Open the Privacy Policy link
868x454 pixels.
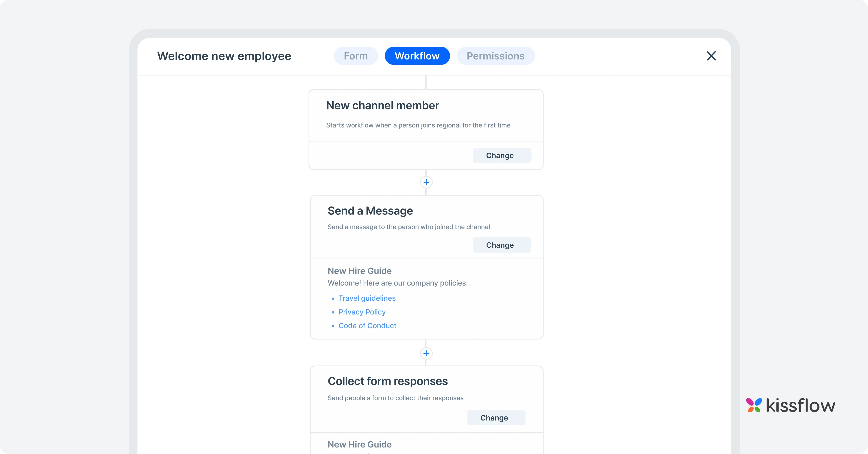point(362,312)
